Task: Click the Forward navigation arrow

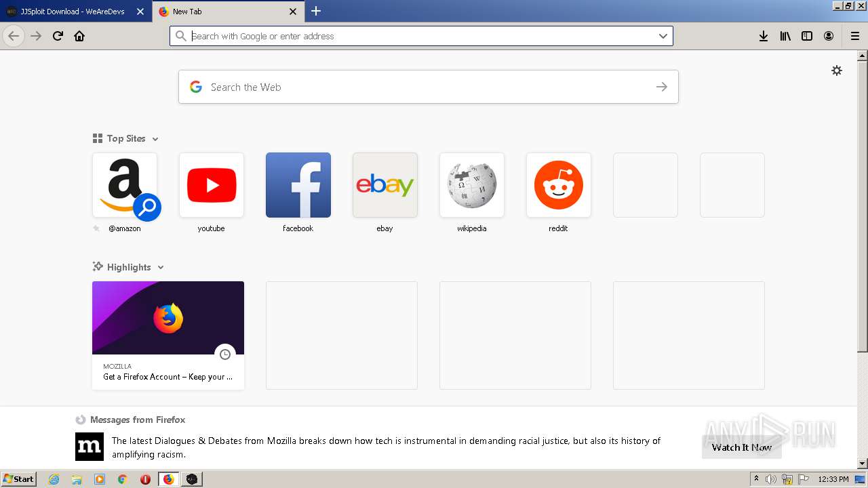Action: [x=36, y=36]
